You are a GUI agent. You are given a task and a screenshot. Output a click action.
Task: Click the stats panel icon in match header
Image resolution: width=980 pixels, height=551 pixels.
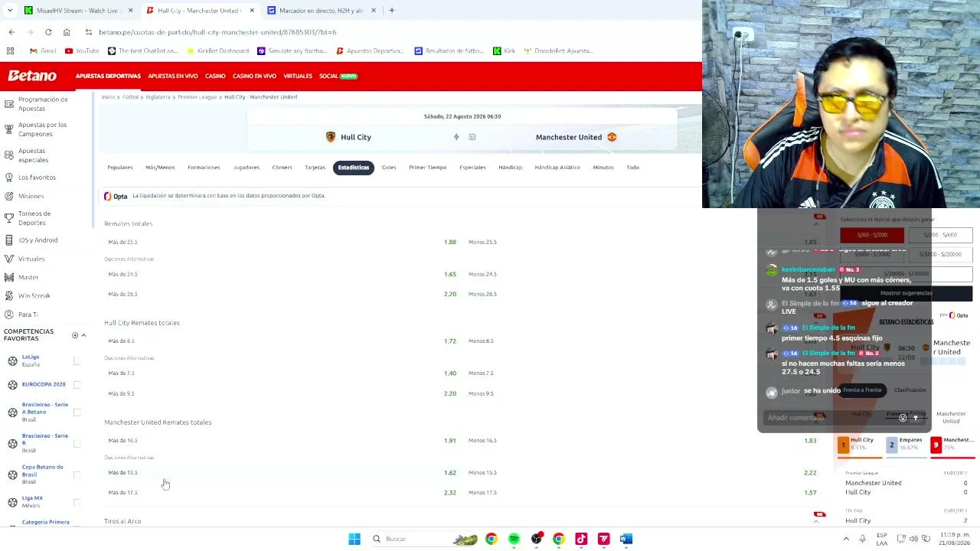point(472,137)
